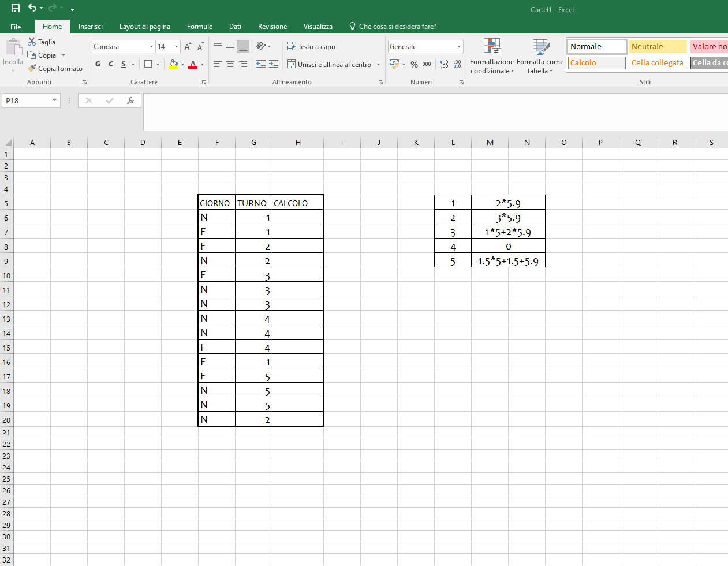Toggle italic (C) formatting
This screenshot has height=566, width=728.
pyautogui.click(x=111, y=64)
